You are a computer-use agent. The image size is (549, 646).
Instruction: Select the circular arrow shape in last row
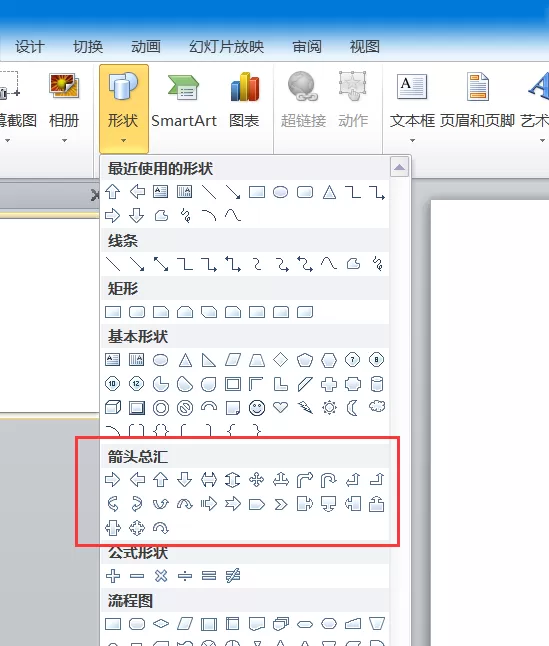click(161, 528)
